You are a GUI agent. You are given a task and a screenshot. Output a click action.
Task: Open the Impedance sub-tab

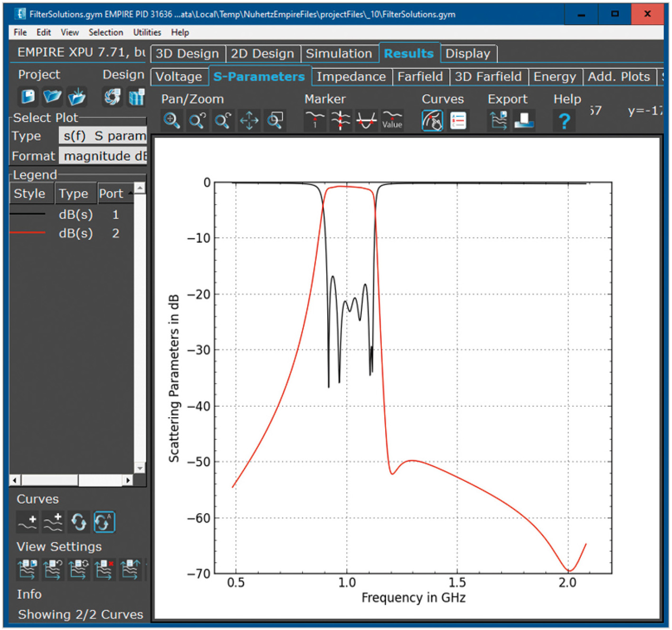coord(351,77)
